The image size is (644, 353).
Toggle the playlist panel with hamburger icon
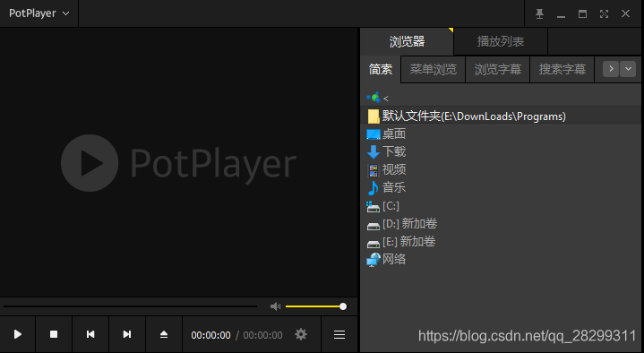[339, 334]
